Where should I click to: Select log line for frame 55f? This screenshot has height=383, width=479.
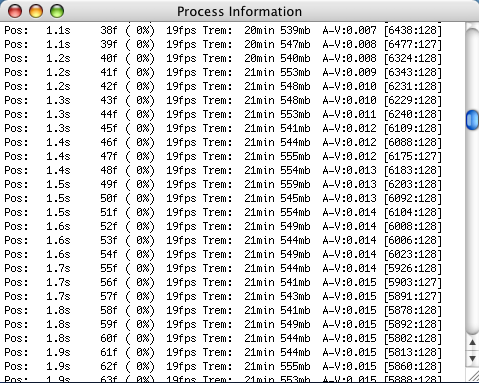pyautogui.click(x=223, y=268)
